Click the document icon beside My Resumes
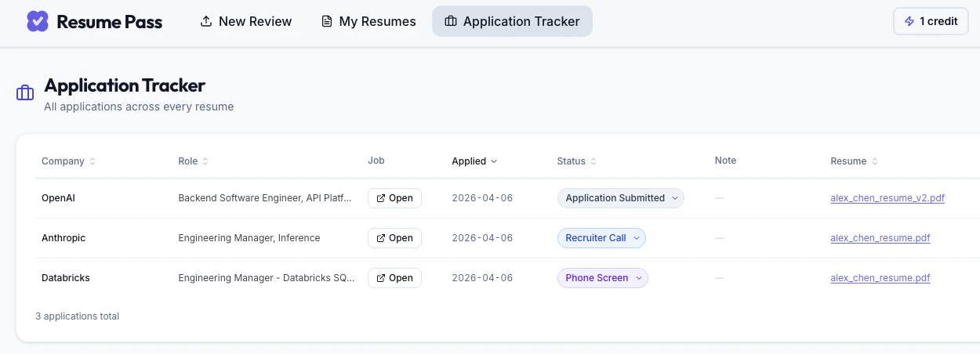The image size is (980, 354). point(327,21)
